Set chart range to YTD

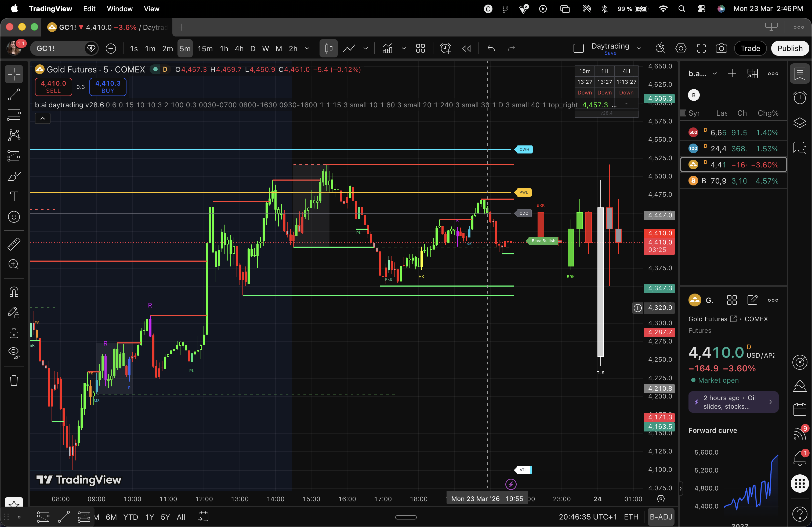pyautogui.click(x=131, y=517)
